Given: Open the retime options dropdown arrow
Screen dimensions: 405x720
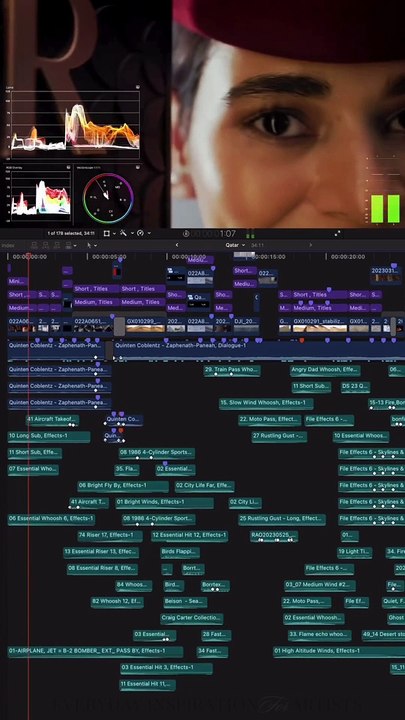Looking at the screenshot, I should tap(149, 233).
